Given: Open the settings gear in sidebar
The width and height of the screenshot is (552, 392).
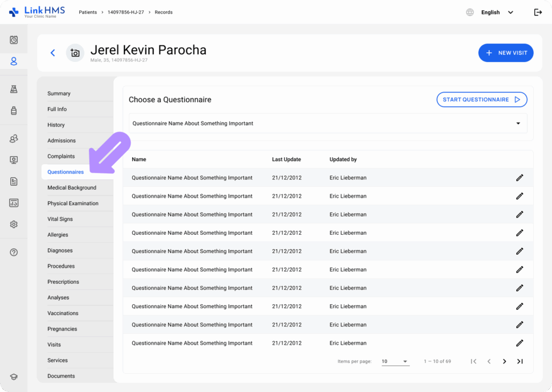Looking at the screenshot, I should click(13, 225).
